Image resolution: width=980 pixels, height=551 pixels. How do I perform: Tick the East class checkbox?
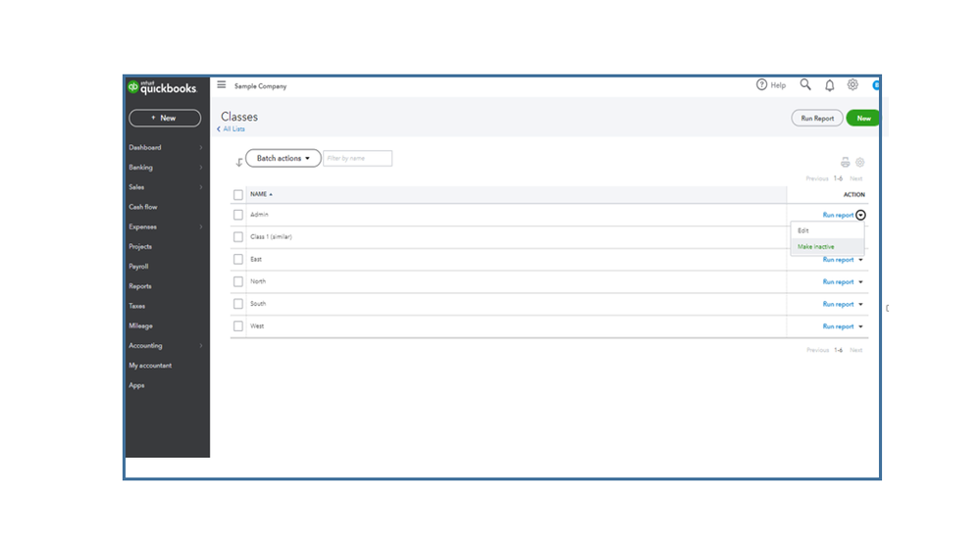tap(237, 260)
